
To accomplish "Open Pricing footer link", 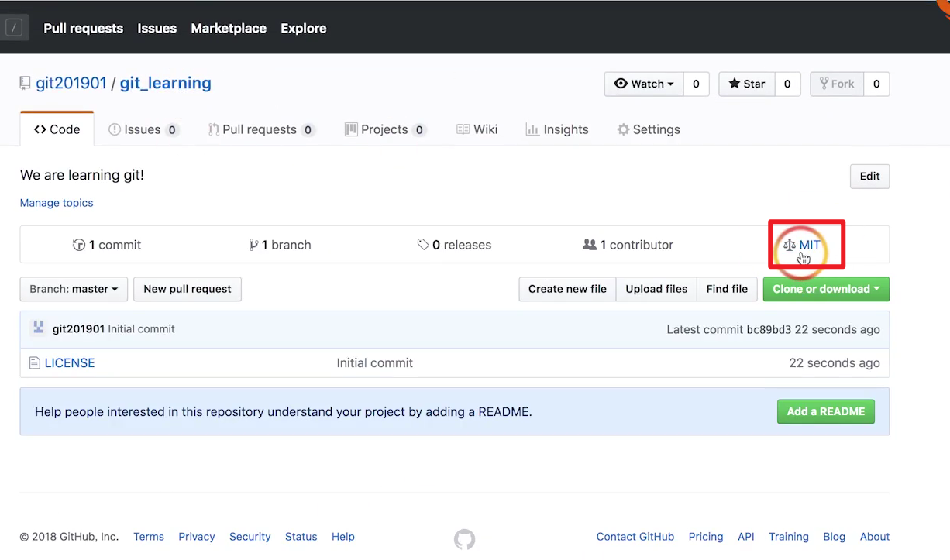I will click(706, 537).
